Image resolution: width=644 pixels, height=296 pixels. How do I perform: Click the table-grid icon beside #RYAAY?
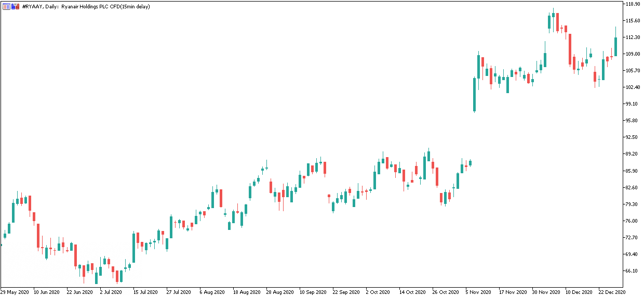point(6,6)
